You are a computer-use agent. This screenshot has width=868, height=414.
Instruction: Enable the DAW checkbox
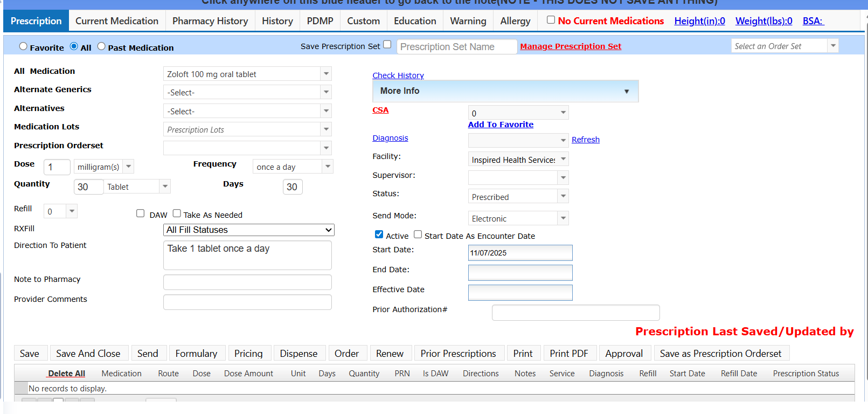[141, 213]
